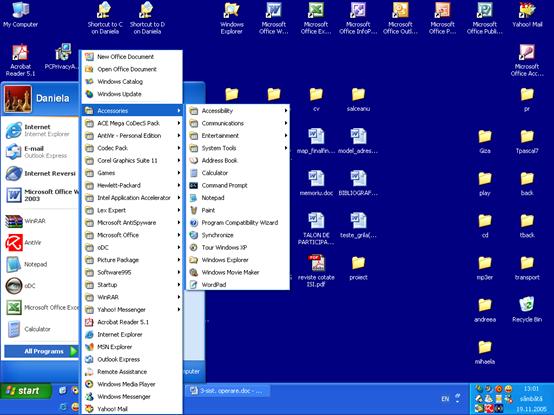Open Windows Media Player from programs list
554x415 pixels.
[x=132, y=384]
